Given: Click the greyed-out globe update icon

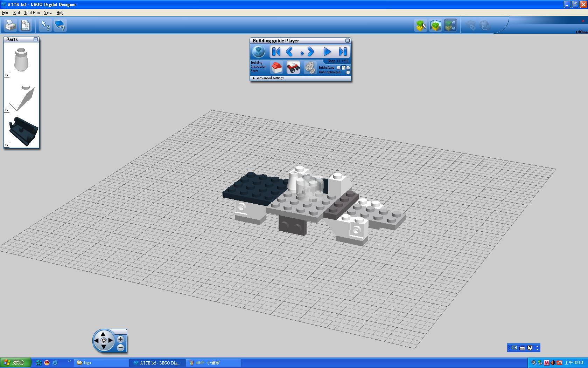Looking at the screenshot, I should (485, 25).
